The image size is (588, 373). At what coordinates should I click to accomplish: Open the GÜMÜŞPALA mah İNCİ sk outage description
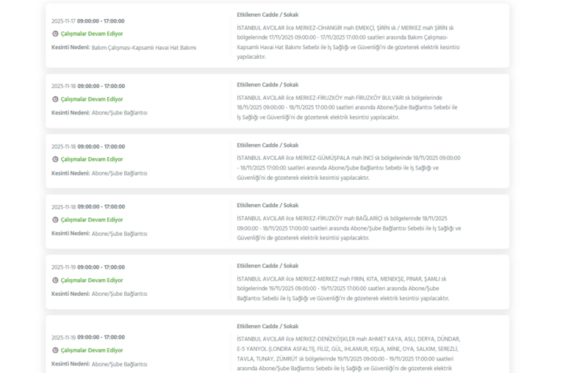coord(348,167)
